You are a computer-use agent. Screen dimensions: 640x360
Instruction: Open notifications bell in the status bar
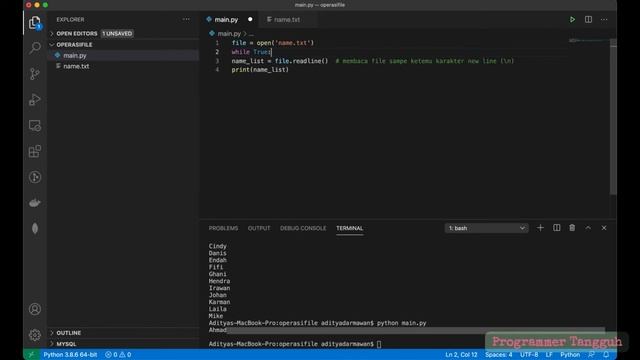606,355
